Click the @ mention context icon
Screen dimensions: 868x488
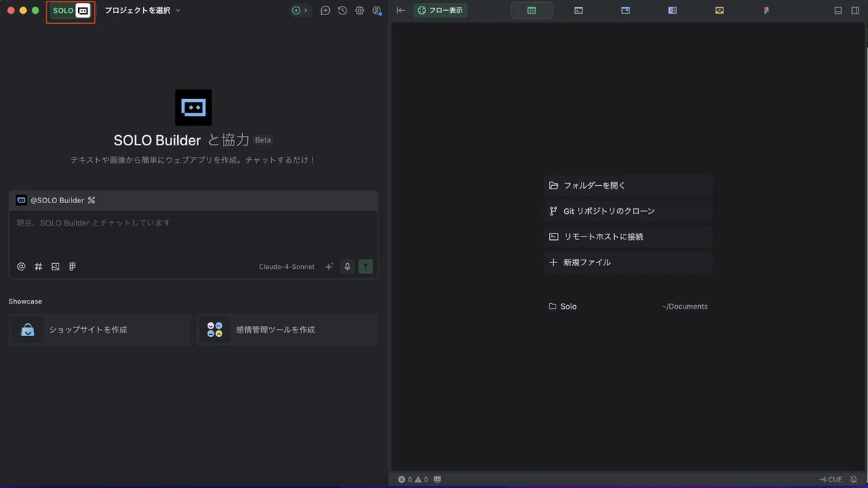21,267
